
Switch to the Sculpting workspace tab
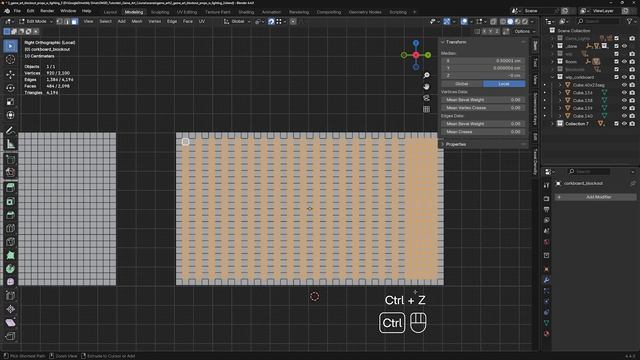pyautogui.click(x=160, y=12)
